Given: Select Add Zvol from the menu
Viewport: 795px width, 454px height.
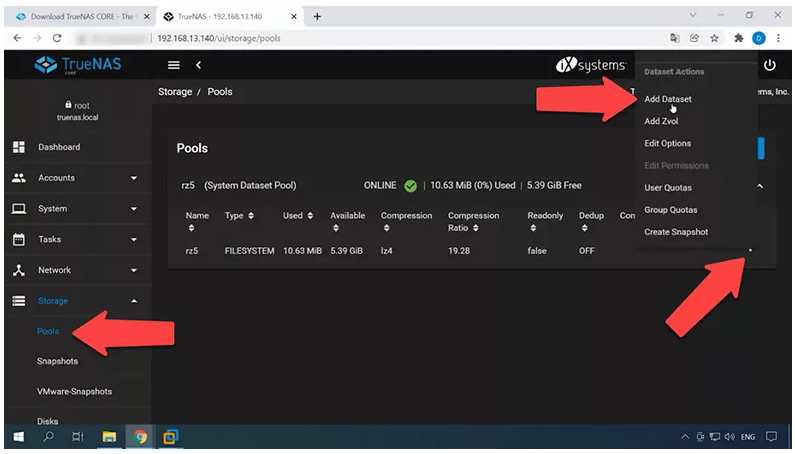Looking at the screenshot, I should click(x=661, y=121).
